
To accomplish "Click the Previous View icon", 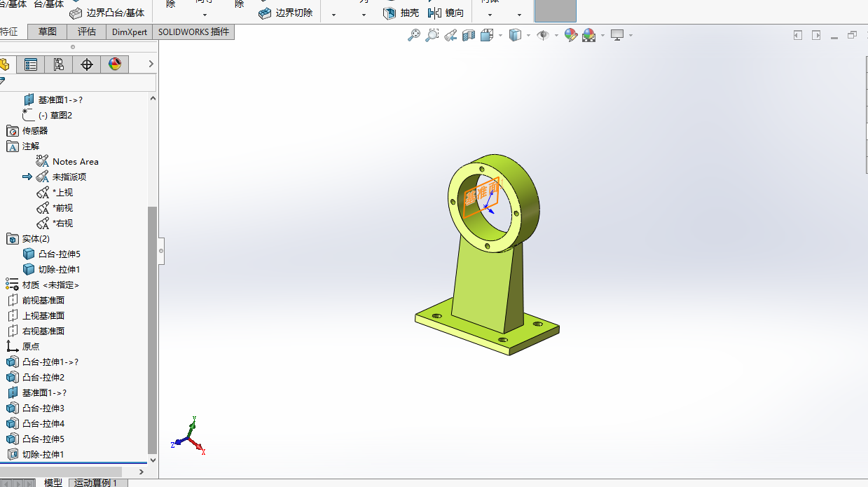I will (450, 35).
